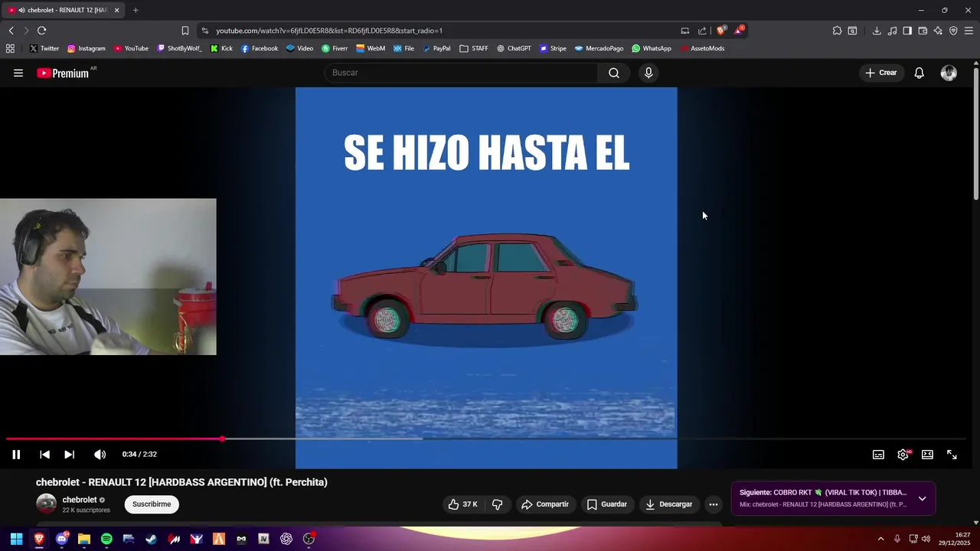The image size is (980, 551).
Task: Open the Kick bookmark
Action: click(221, 48)
